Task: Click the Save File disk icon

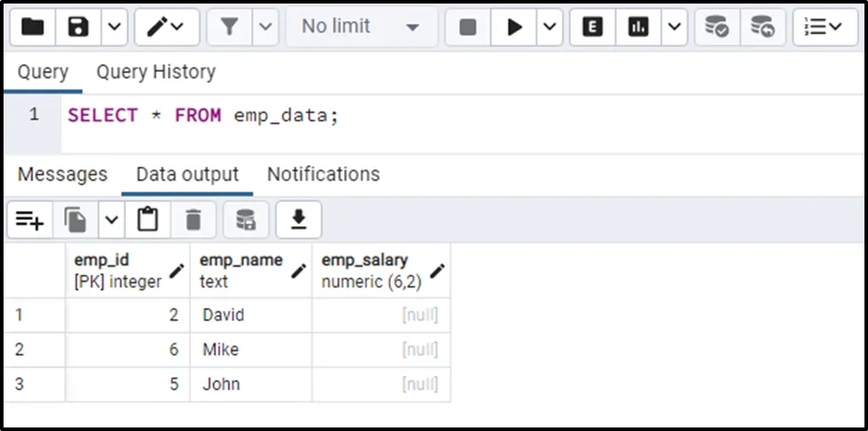Action: pyautogui.click(x=78, y=27)
